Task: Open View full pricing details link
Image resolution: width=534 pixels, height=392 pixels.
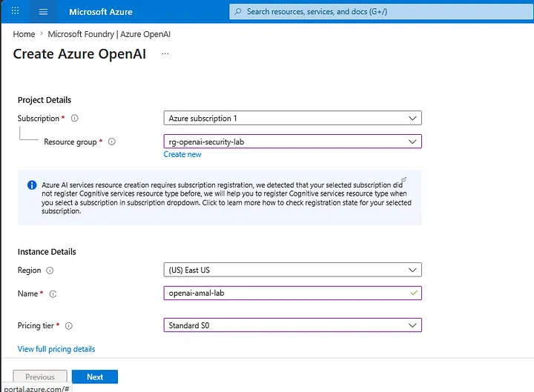Action: pyautogui.click(x=56, y=349)
